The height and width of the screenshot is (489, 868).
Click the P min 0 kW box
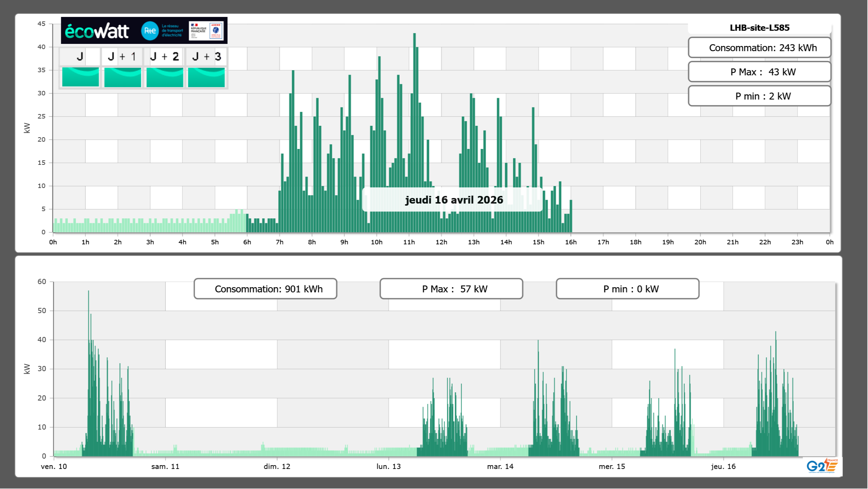tap(627, 289)
